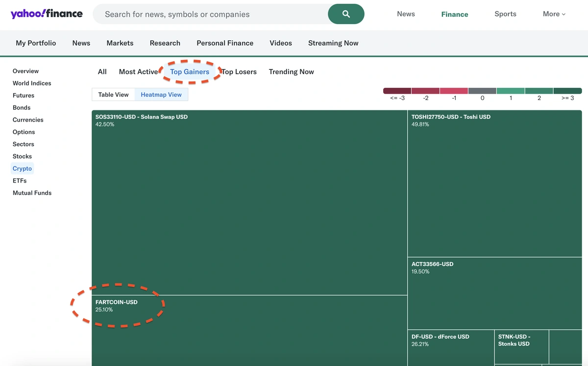Click the darkest red legend swatch
This screenshot has height=366, width=588.
click(x=397, y=91)
